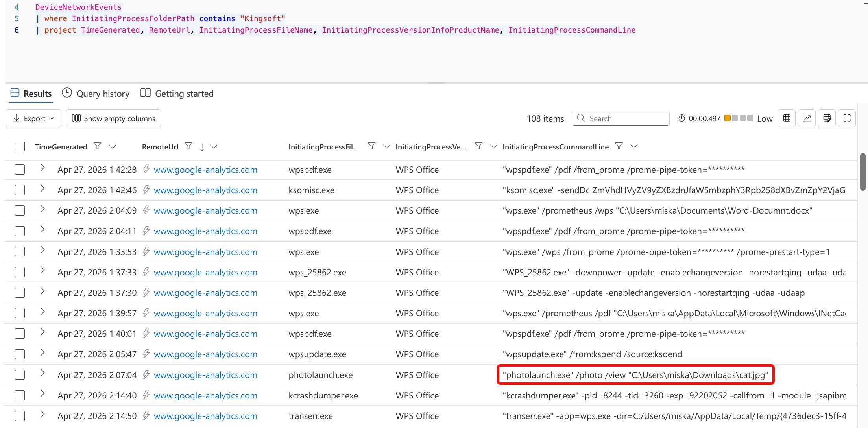Tick checkbox for ksomisc.exe row

(x=20, y=190)
